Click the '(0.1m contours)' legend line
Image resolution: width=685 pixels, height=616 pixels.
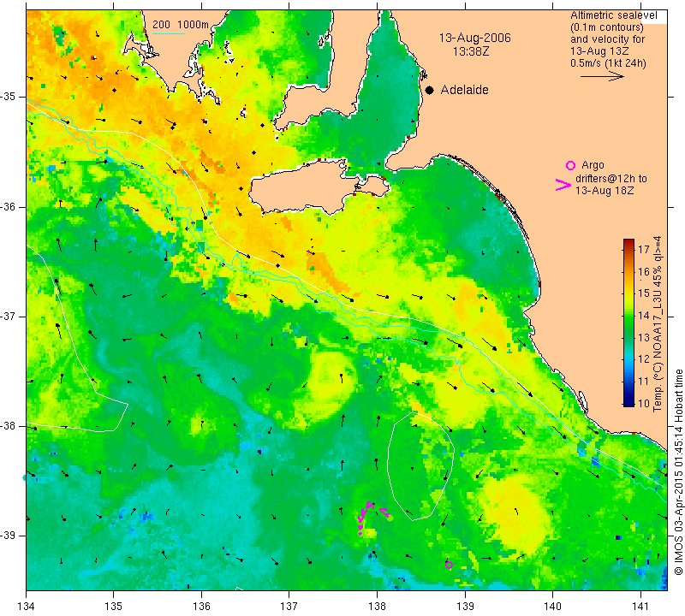[x=607, y=27]
